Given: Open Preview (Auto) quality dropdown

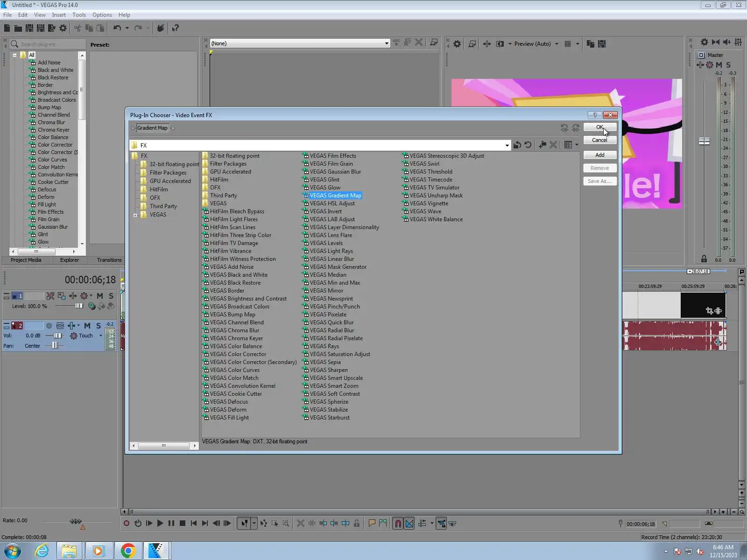Looking at the screenshot, I should pyautogui.click(x=557, y=44).
